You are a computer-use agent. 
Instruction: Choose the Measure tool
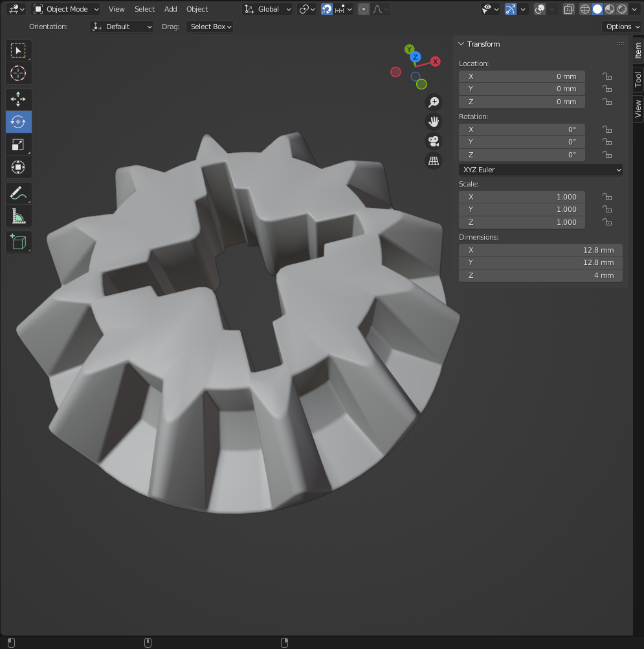tap(18, 216)
